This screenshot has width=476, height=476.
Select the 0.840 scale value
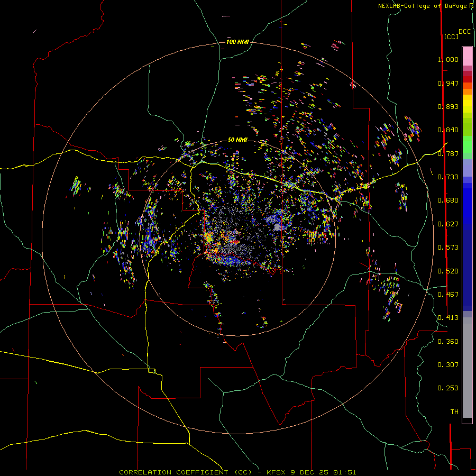coord(448,130)
